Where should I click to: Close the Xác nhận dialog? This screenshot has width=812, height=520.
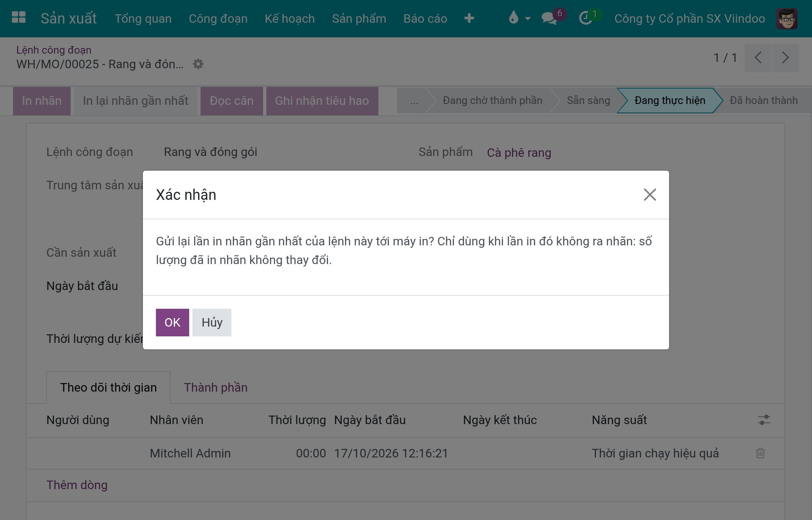coord(650,195)
